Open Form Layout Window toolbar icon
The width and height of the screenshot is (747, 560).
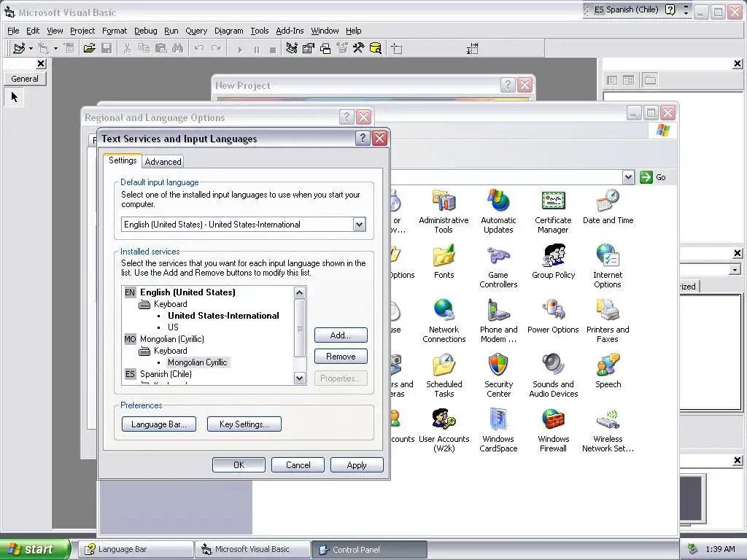pos(325,48)
